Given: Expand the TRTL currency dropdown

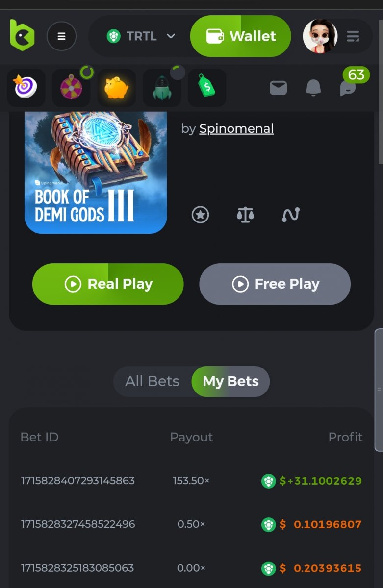Looking at the screenshot, I should click(141, 36).
